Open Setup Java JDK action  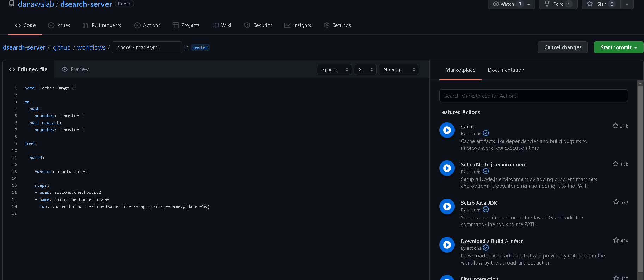point(479,203)
